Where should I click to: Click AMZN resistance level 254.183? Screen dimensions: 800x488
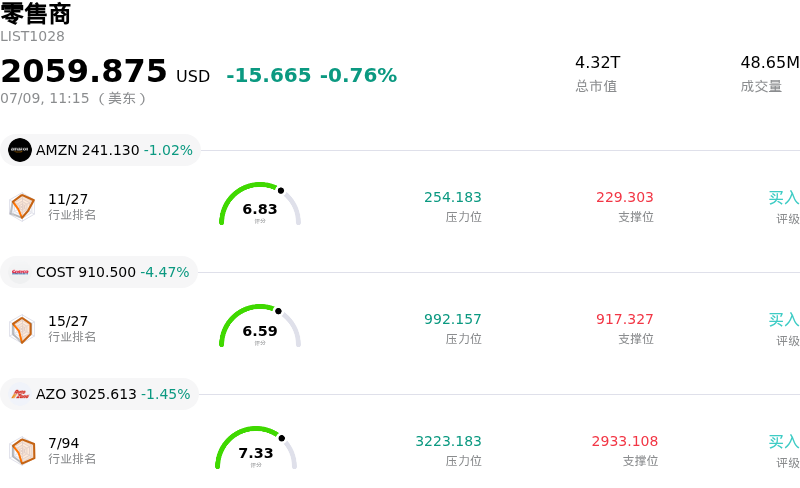point(453,197)
